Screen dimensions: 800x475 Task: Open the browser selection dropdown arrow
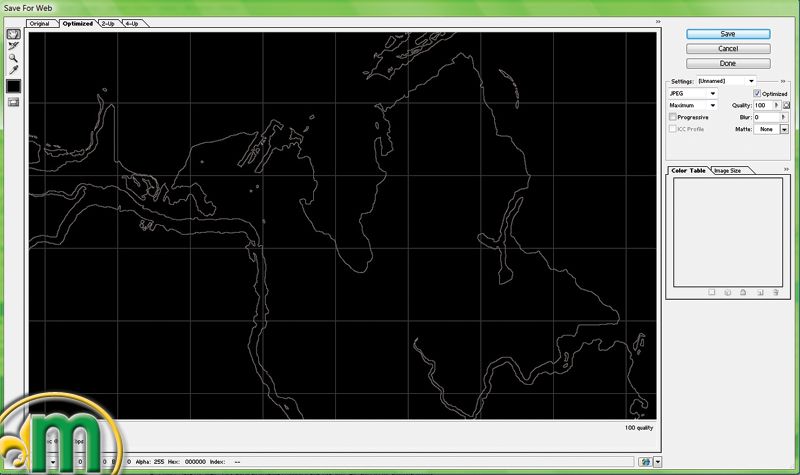[x=658, y=462]
